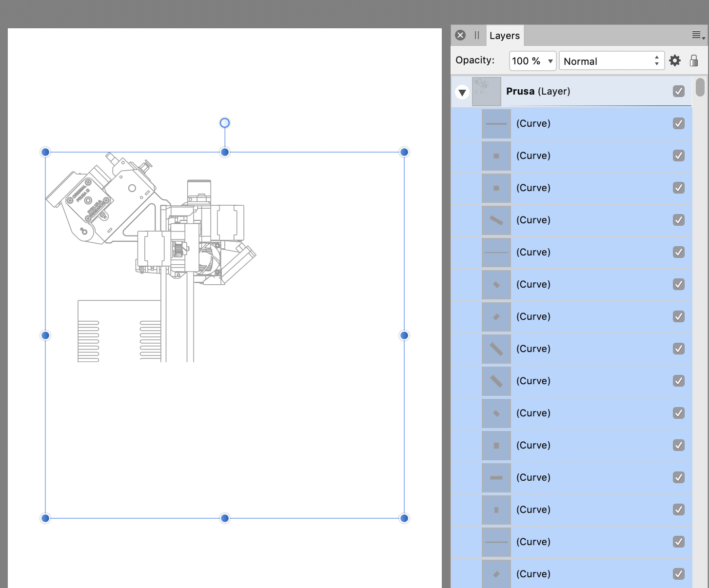Uncheck visibility of the first Curve layer

click(x=678, y=123)
